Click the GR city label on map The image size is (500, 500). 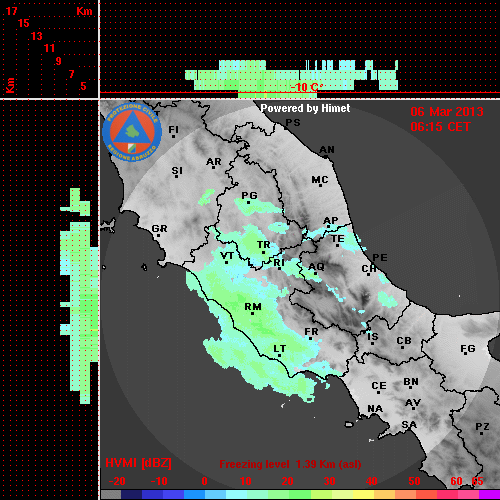tap(159, 229)
